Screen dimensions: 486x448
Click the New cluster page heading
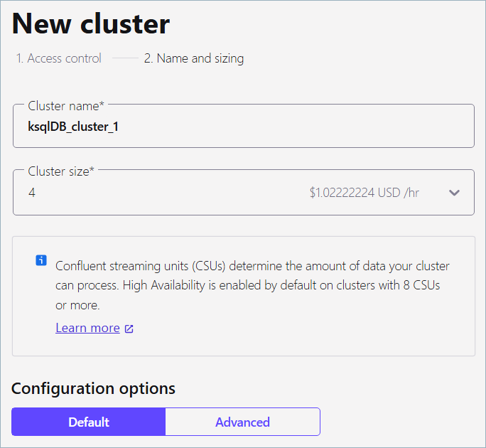91,24
